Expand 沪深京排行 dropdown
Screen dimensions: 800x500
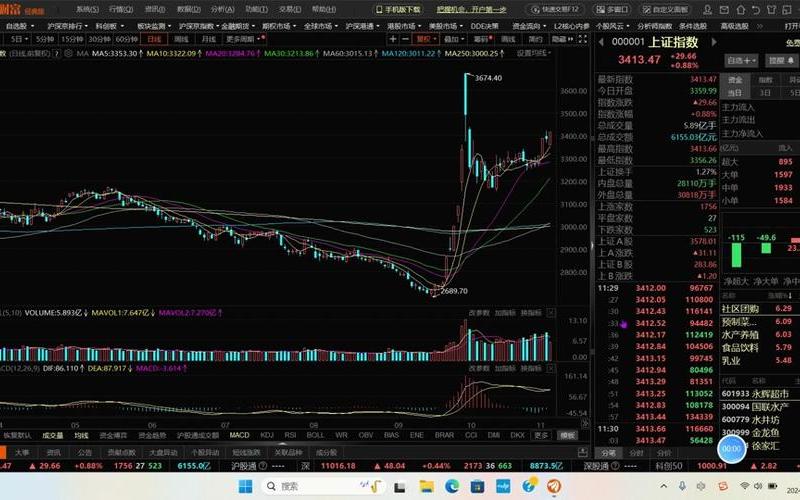(67, 26)
